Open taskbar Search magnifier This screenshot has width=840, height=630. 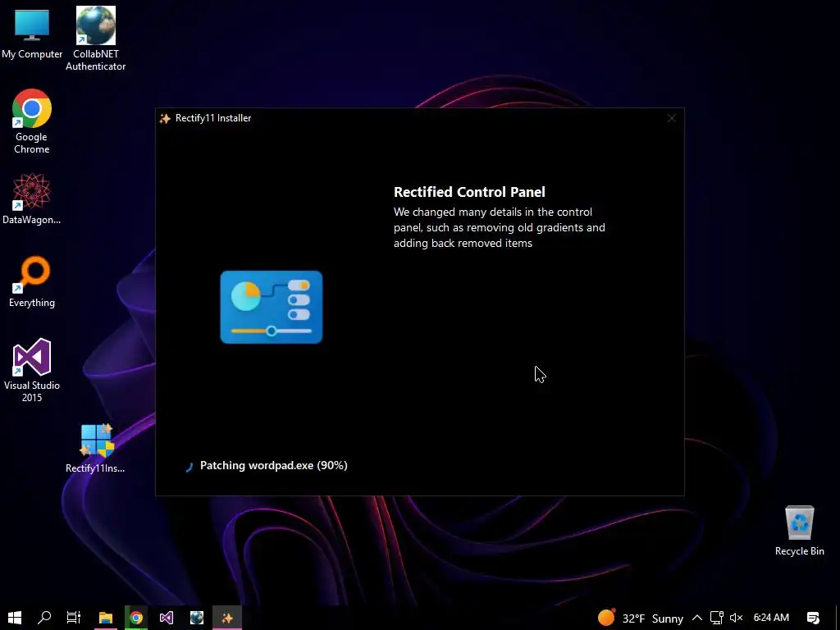(44, 618)
